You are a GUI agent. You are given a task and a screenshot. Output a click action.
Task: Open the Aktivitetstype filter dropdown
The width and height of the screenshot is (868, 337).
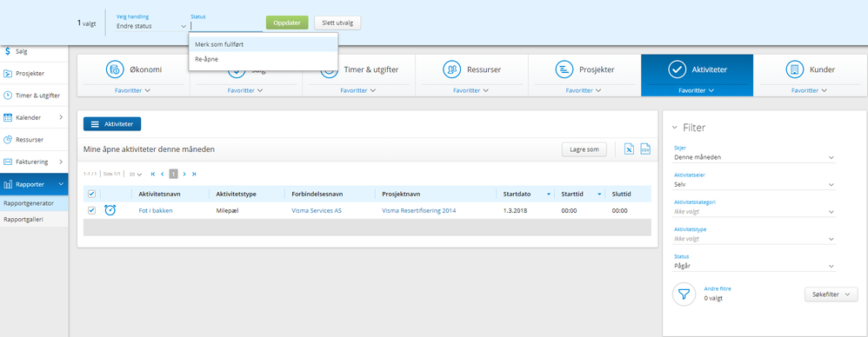click(x=754, y=239)
